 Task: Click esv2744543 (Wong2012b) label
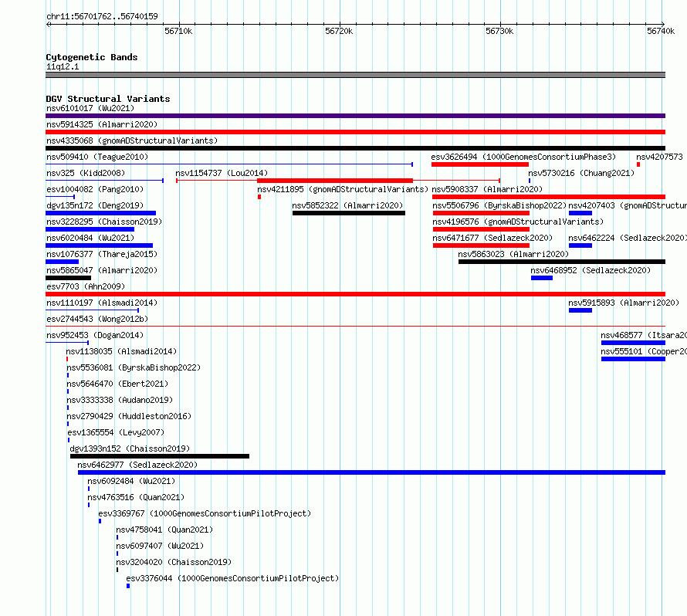[97, 319]
